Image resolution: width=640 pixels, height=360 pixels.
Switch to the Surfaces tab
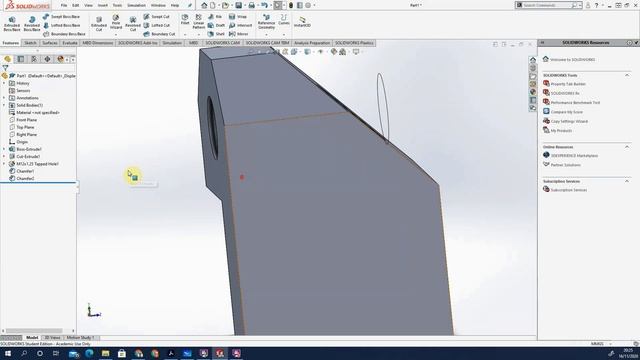point(50,43)
